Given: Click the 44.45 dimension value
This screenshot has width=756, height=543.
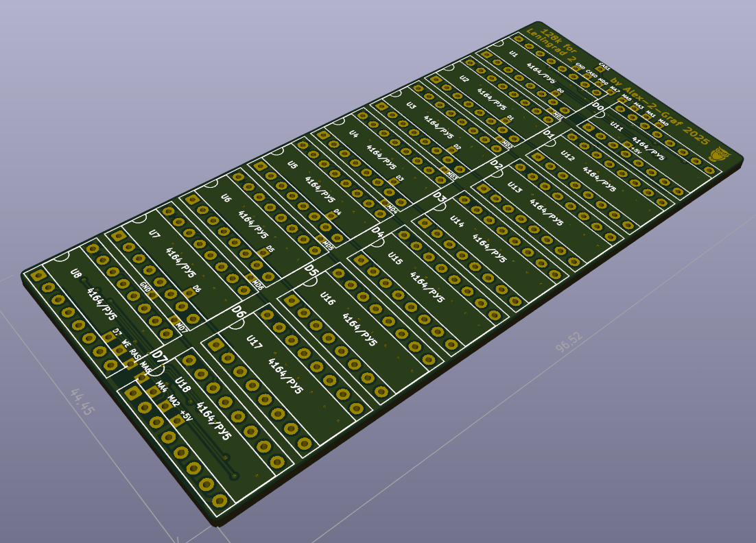Looking at the screenshot, I should pos(82,401).
